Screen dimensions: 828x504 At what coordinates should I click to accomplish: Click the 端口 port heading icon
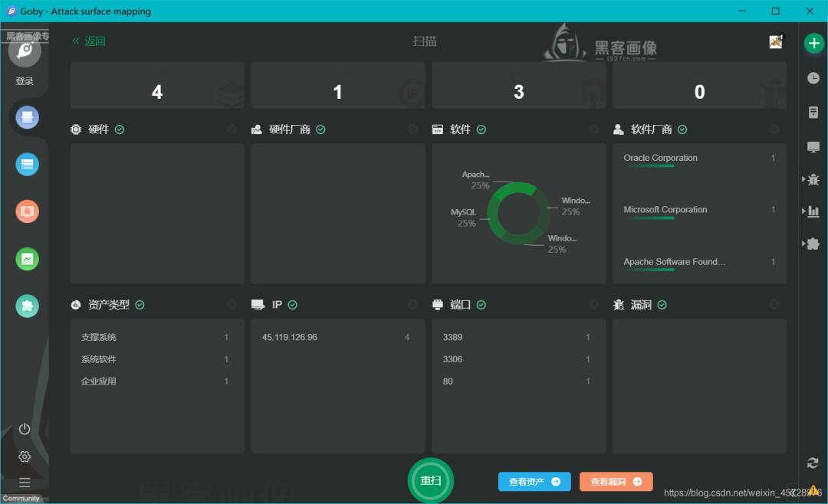[437, 305]
